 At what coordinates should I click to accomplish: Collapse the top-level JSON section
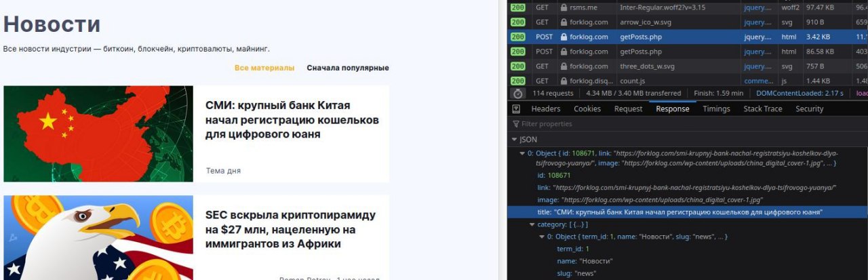[x=515, y=139]
